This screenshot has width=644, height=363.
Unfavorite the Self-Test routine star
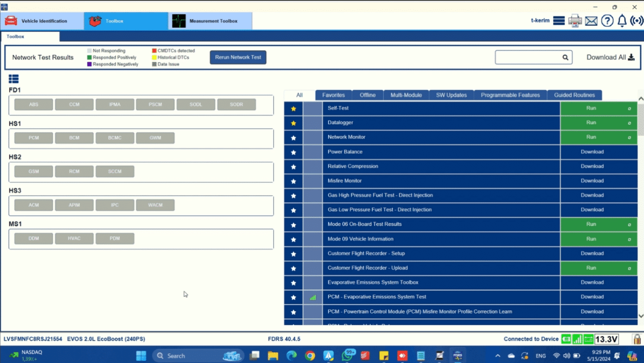(293, 108)
